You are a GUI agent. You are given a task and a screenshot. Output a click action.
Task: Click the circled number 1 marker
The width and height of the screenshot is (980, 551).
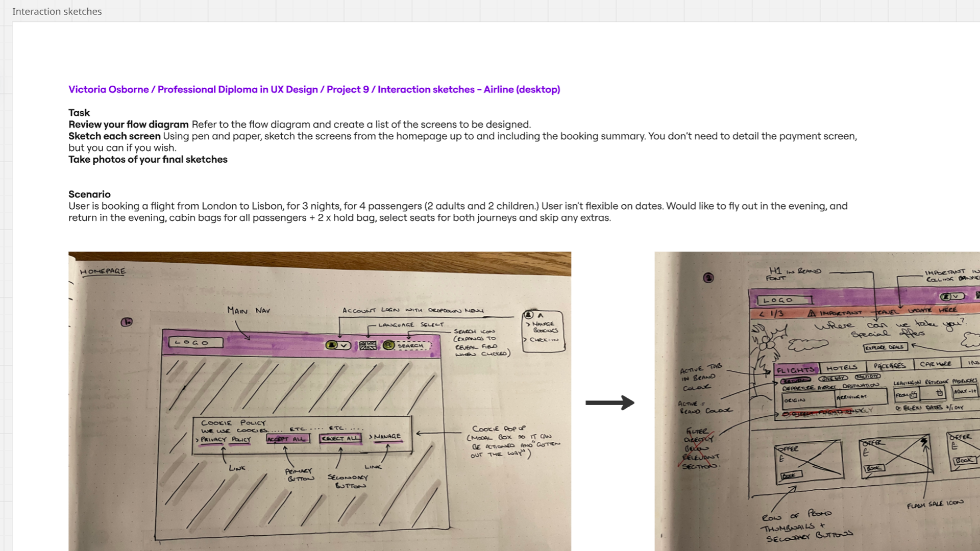(x=127, y=322)
